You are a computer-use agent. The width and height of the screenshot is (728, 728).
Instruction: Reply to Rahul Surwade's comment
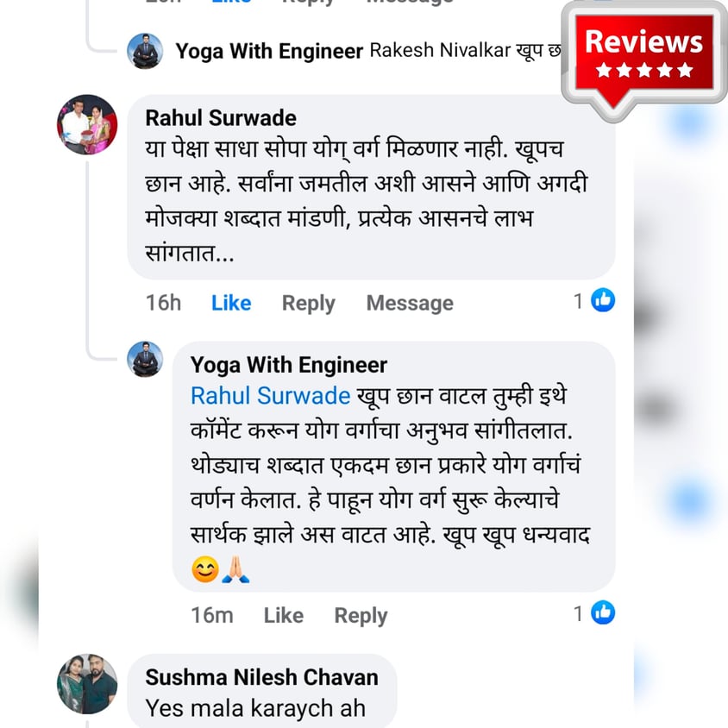click(x=308, y=304)
